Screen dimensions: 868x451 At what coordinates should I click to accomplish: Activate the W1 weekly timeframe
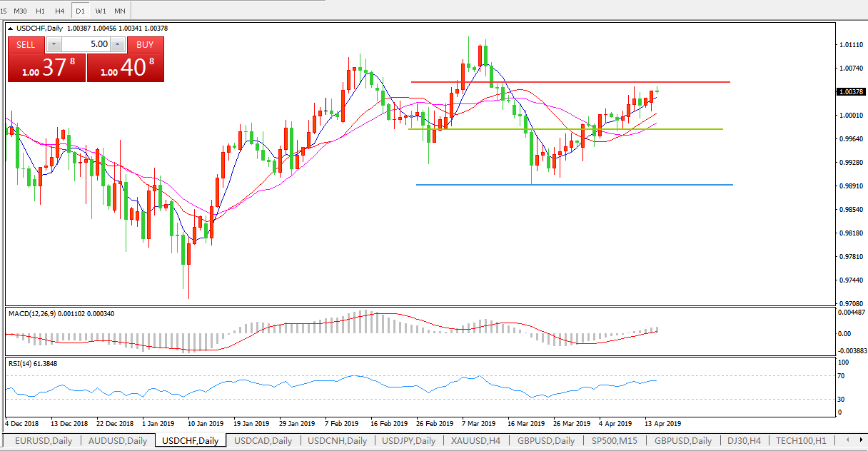(x=101, y=11)
